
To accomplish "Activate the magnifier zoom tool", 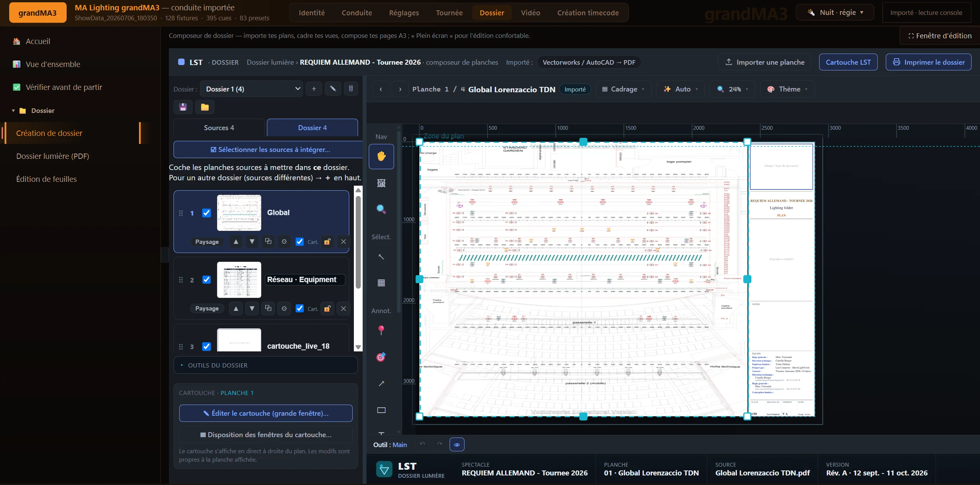I will point(381,209).
